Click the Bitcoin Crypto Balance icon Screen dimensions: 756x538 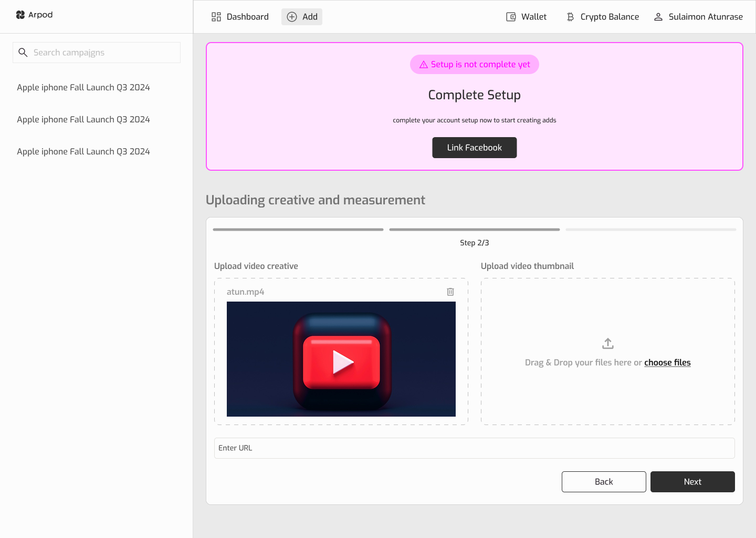tap(570, 17)
